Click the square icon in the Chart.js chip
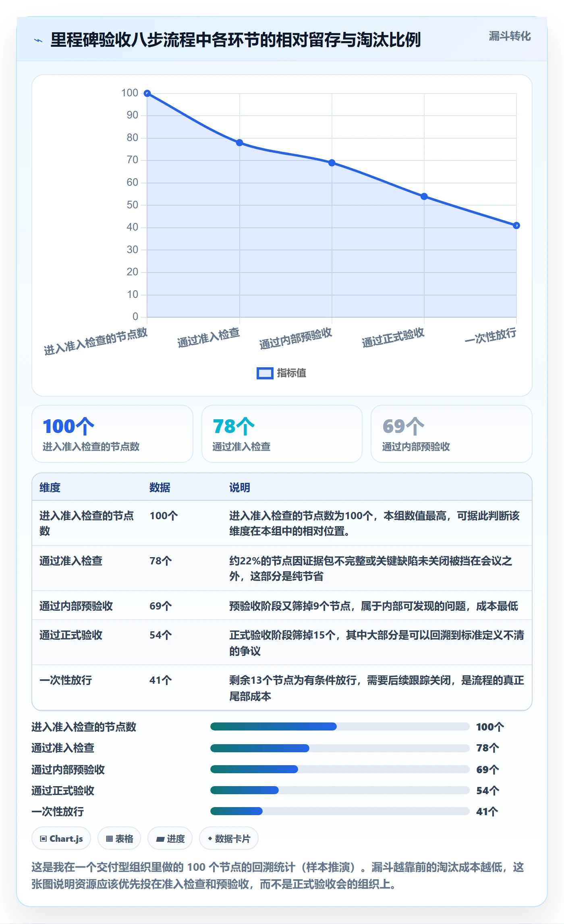Screen dimensions: 564x924 click(44, 839)
